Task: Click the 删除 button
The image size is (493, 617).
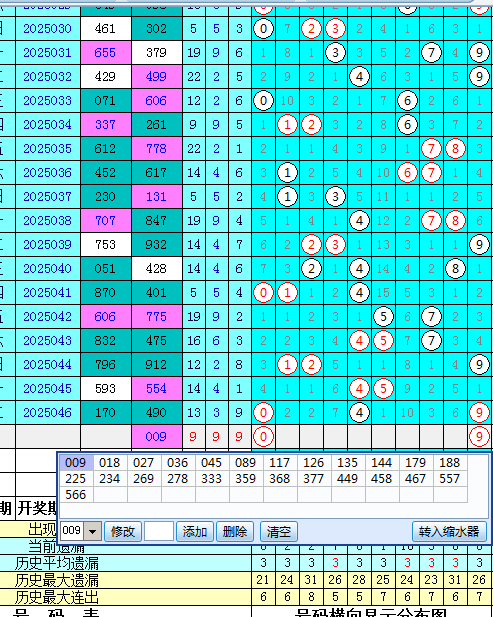Action: click(235, 532)
